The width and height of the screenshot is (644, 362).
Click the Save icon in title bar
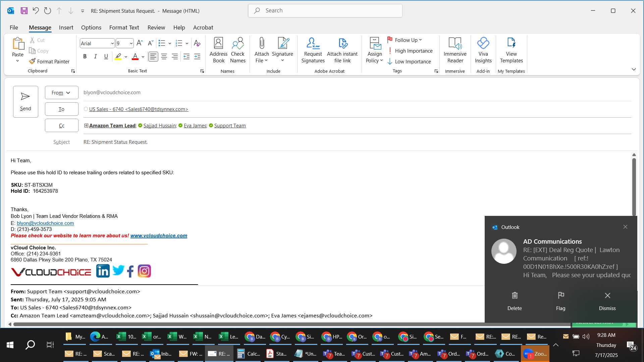tap(24, 11)
